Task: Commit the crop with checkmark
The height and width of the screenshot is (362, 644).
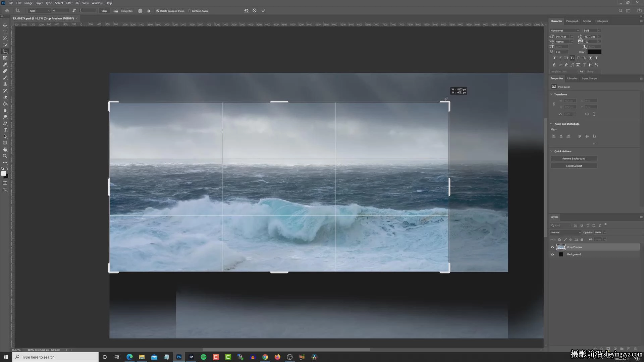Action: click(264, 11)
